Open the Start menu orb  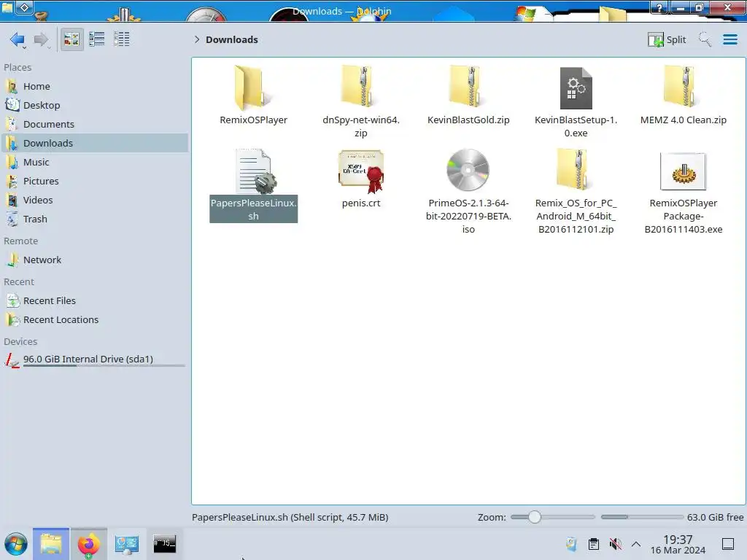16,544
